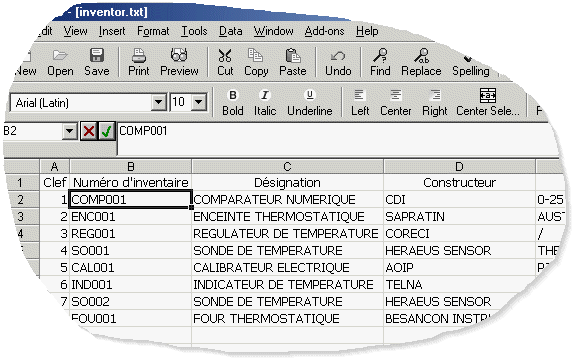
Task: Select cell CDI
Action: (459, 199)
